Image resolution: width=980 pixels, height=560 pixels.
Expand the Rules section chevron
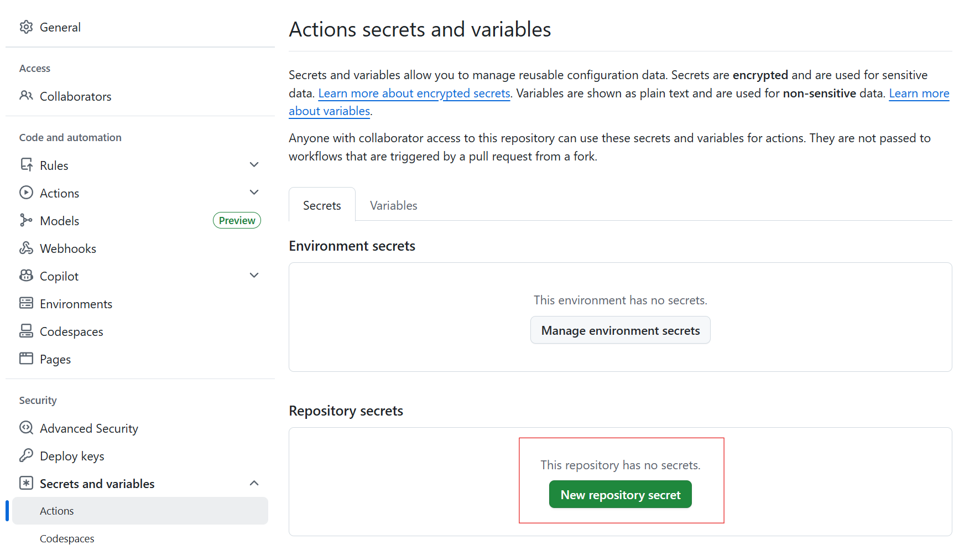tap(254, 165)
